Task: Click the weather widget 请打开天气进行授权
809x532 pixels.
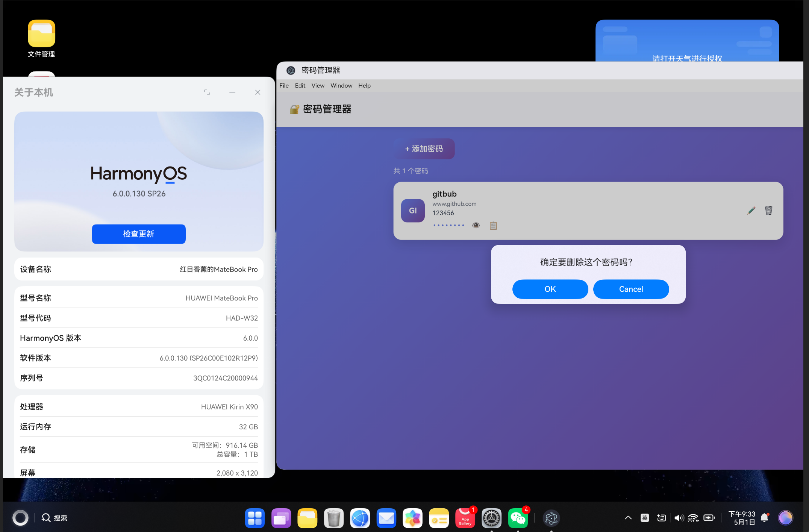Action: pos(687,41)
